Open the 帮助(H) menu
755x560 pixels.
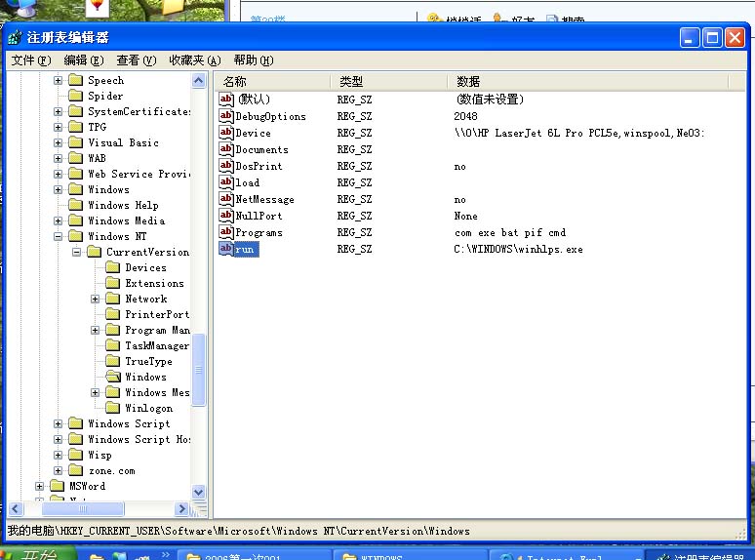[x=254, y=60]
